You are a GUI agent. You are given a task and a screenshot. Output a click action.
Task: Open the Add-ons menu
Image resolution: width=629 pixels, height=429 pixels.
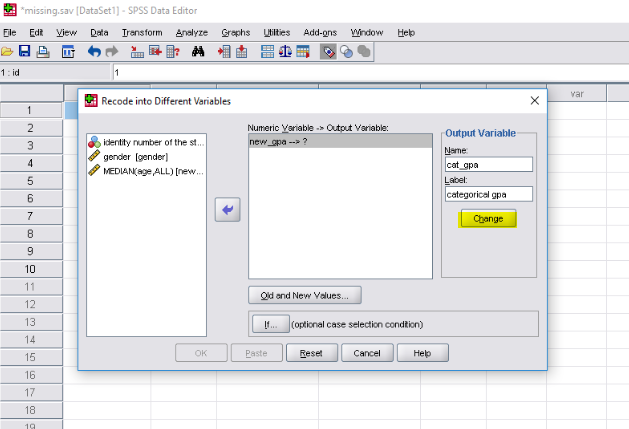click(320, 33)
